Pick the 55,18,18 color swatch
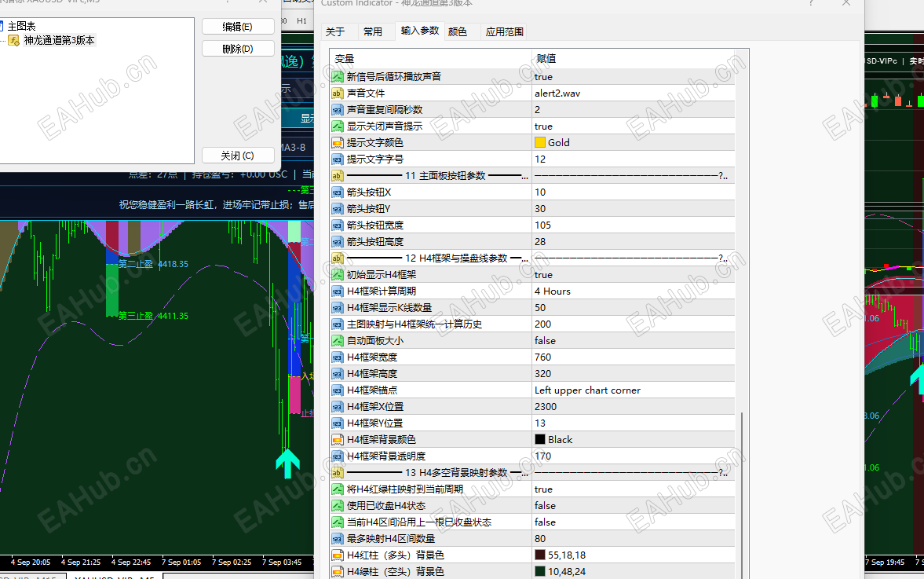 (x=540, y=555)
